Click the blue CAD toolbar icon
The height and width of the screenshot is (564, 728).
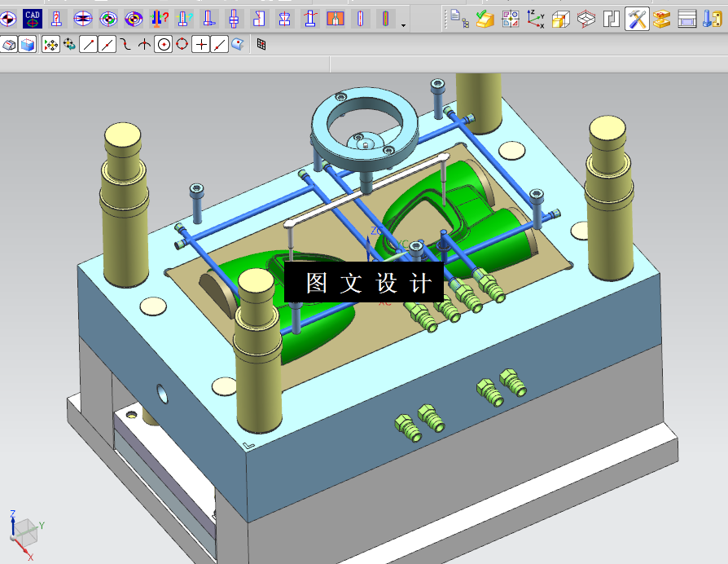point(32,19)
